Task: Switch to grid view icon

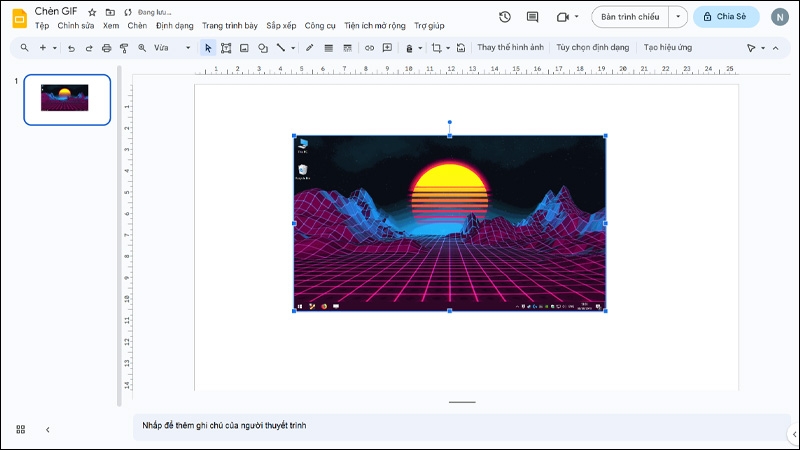Action: pos(20,429)
